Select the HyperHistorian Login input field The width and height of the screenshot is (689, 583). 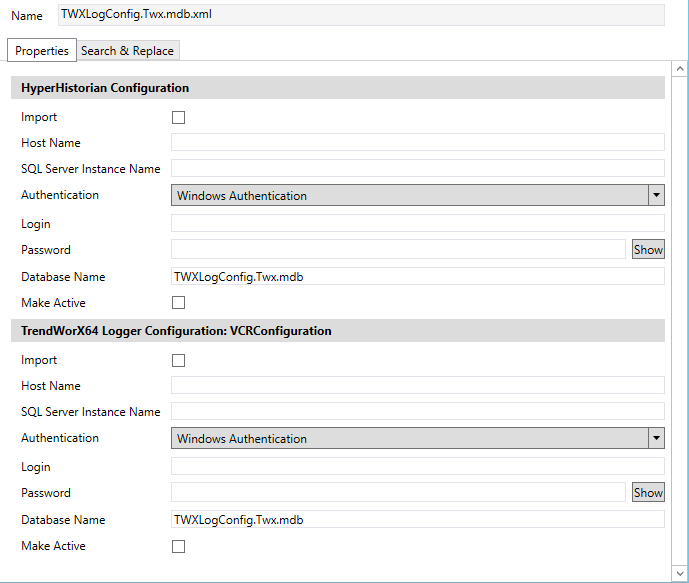click(418, 224)
